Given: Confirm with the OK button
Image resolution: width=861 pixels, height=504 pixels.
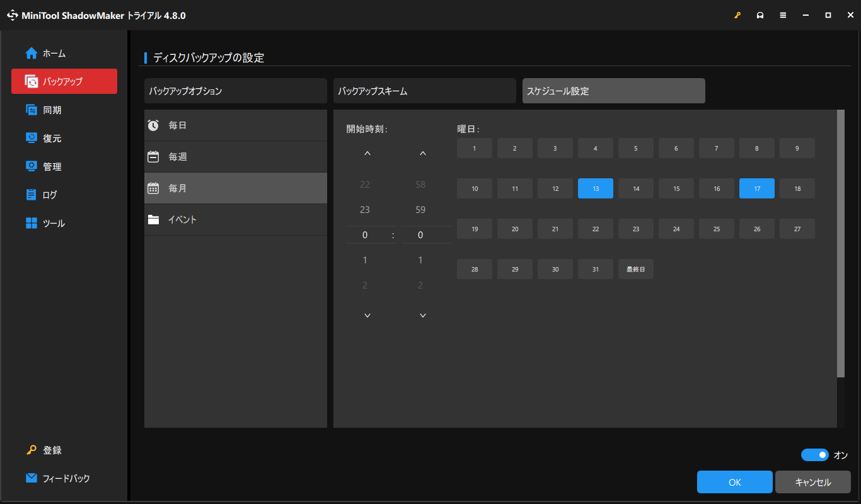Looking at the screenshot, I should point(735,482).
